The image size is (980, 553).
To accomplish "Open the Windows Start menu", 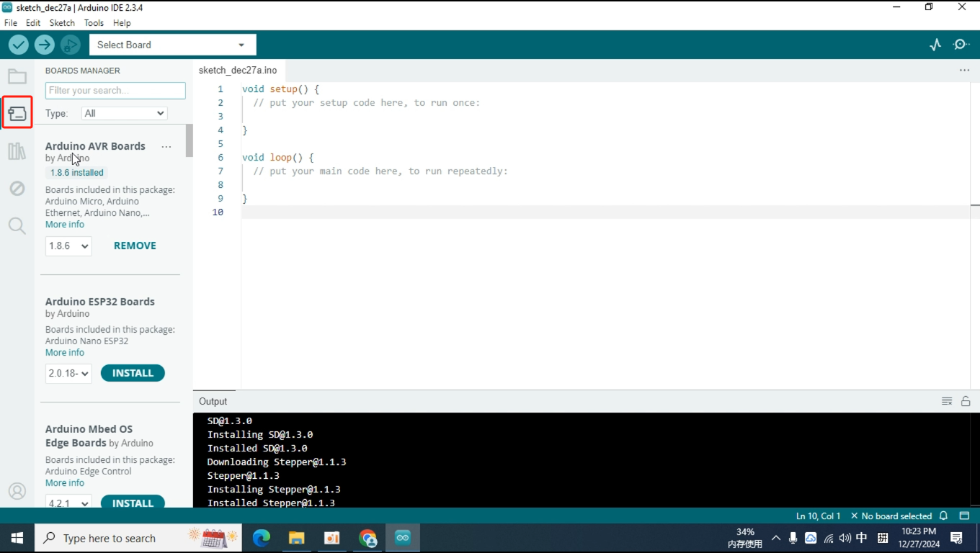I will 17,538.
